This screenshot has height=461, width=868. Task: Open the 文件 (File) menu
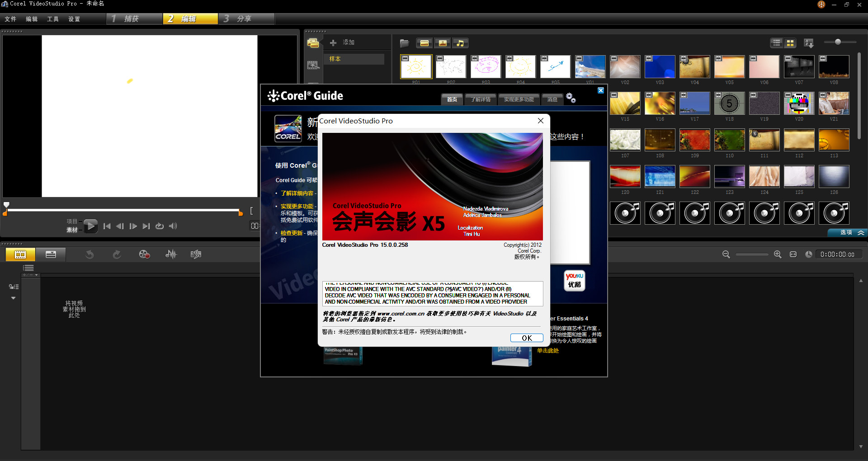[10, 19]
